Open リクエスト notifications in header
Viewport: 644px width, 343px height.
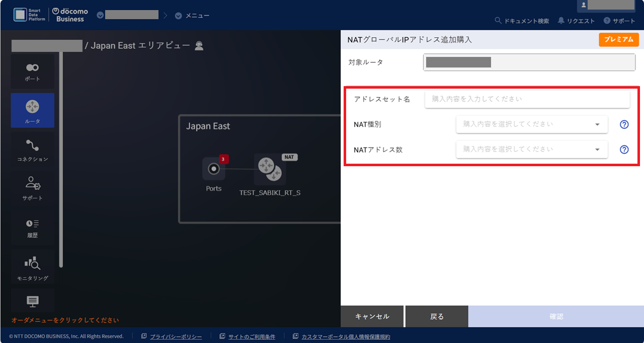[576, 21]
